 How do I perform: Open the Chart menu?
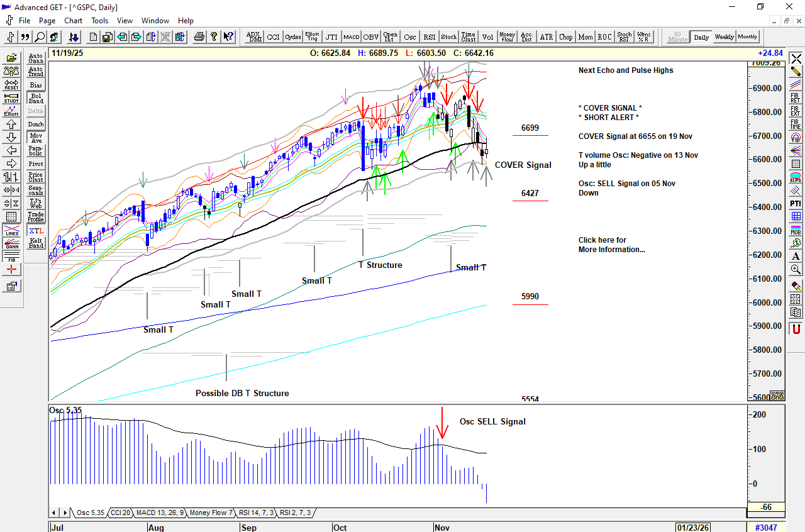(x=73, y=21)
